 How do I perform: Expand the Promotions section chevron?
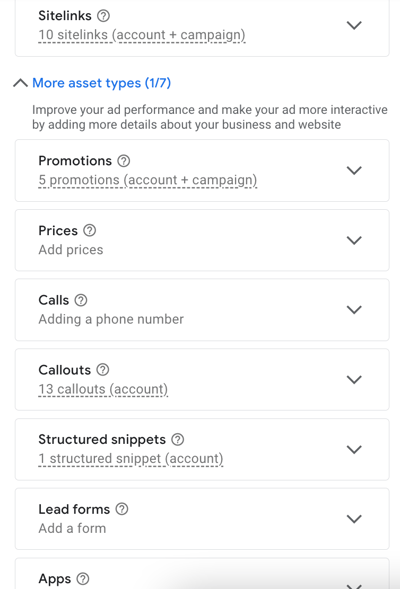coord(354,170)
